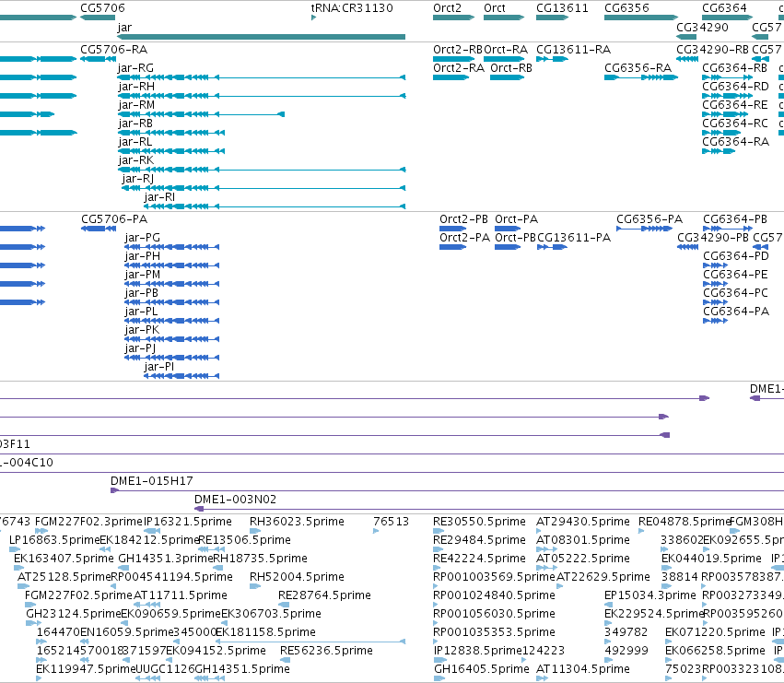Select transcript Orct-RB label
This screenshot has width=784, height=683.
click(x=511, y=68)
